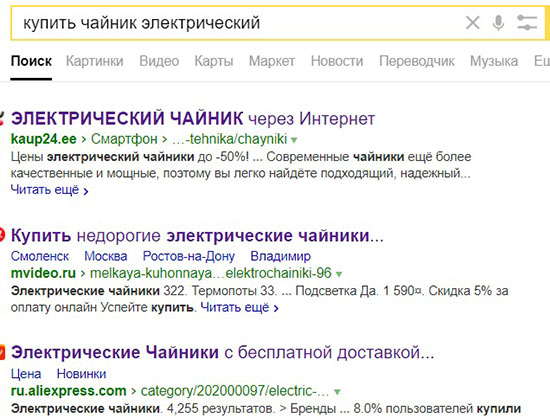
Task: Open the Цена sitelink under AliExpress
Action: [x=26, y=374]
